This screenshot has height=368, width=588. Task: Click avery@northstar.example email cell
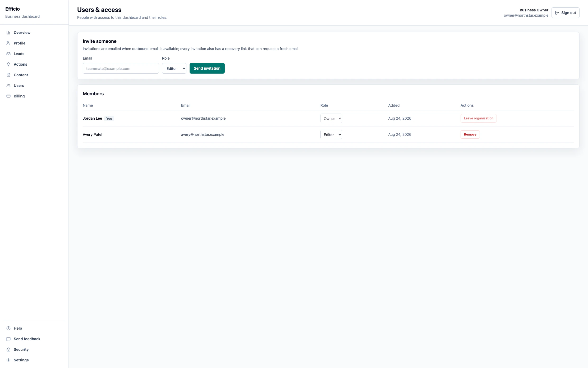point(203,134)
